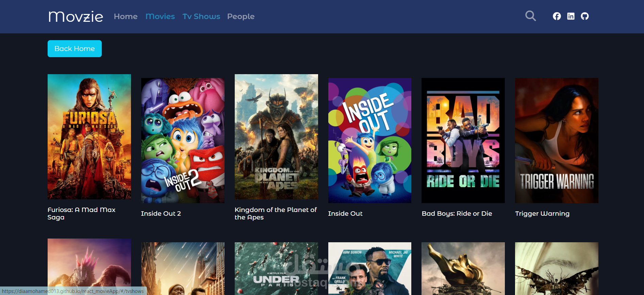This screenshot has height=295, width=644.
Task: Open the Godzilla and Kong poster
Action: coord(89,267)
